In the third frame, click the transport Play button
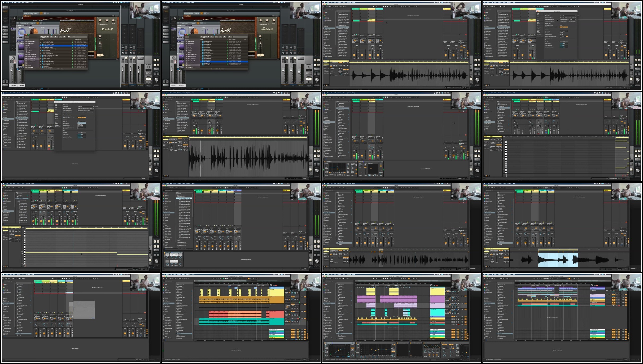Image resolution: width=643 pixels, height=364 pixels. tap(383, 6)
